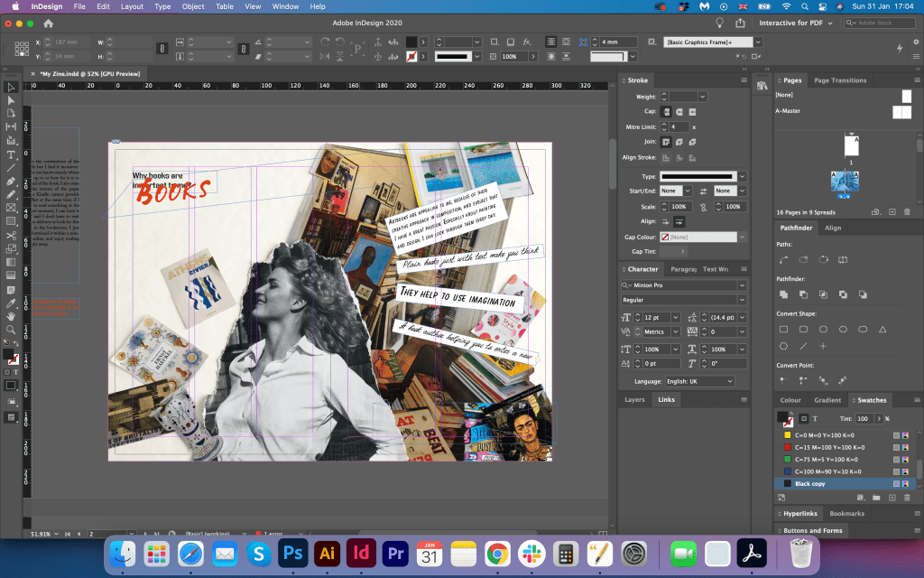The image size is (924, 578).
Task: Click the delete selected pages trash icon
Action: pyautogui.click(x=905, y=211)
